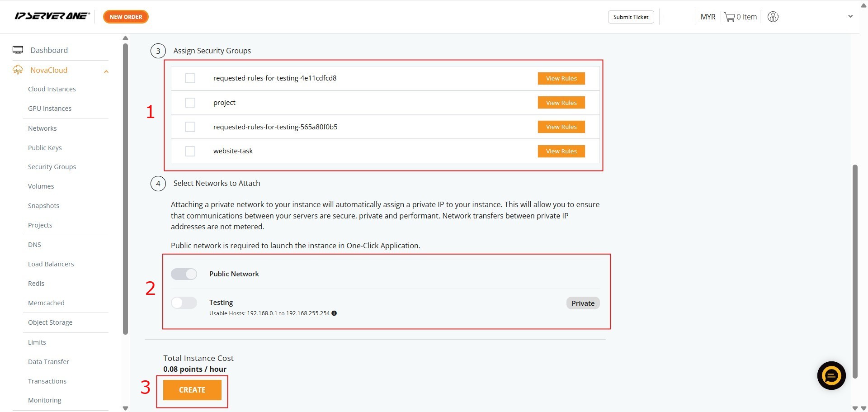View Rules for website-task group
This screenshot has height=412, width=868.
point(561,151)
